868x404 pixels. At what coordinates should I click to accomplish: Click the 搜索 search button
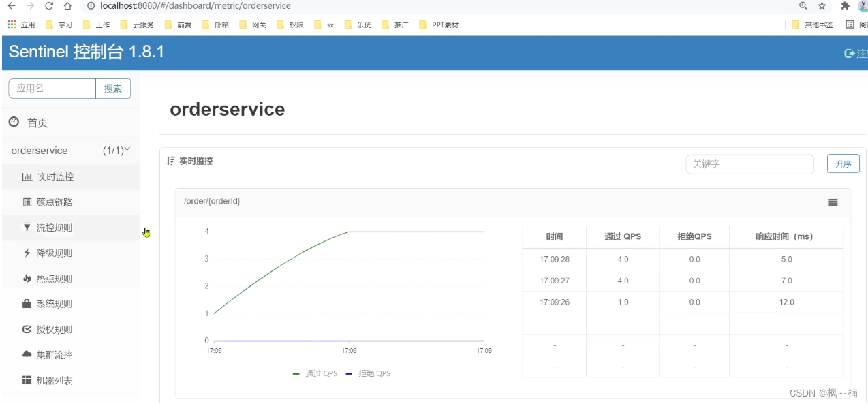coord(113,89)
